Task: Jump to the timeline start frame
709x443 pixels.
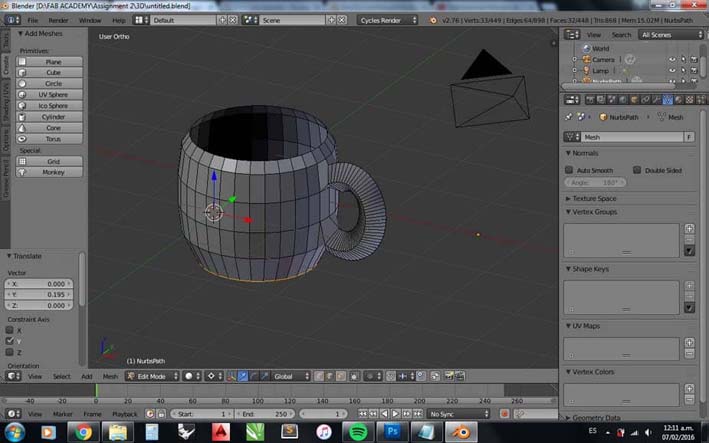Action: (x=363, y=414)
